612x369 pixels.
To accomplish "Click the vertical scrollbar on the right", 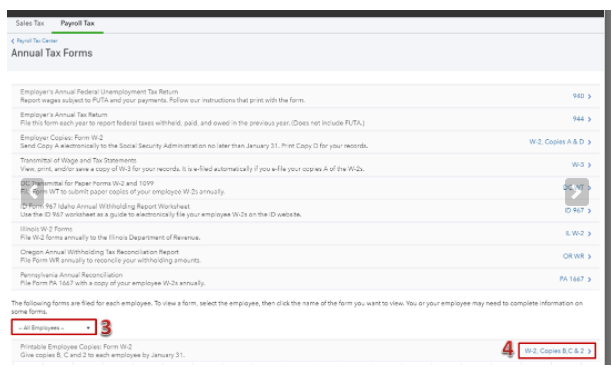I will (607, 187).
